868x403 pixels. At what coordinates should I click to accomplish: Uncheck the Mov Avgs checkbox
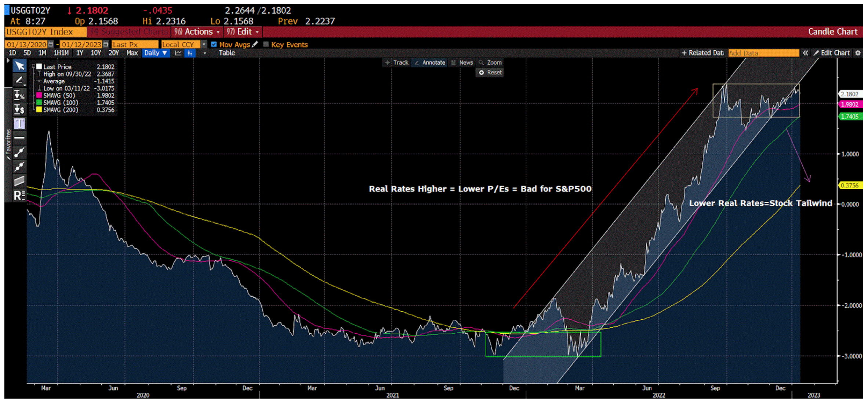[x=214, y=44]
